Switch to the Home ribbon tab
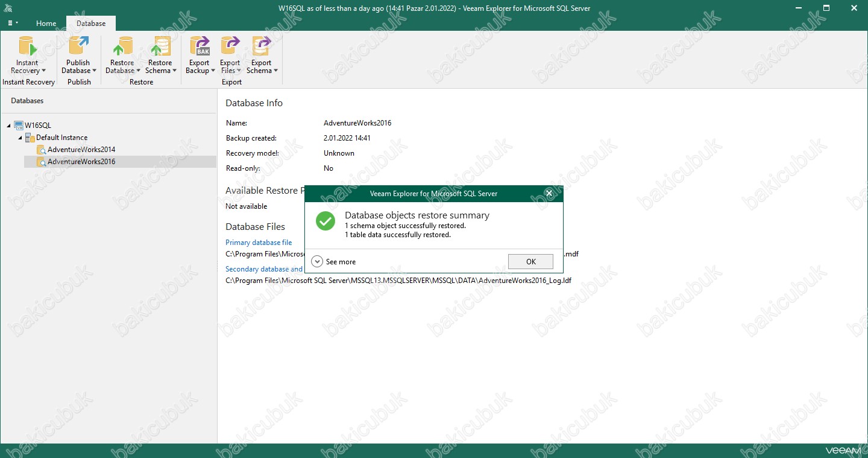Viewport: 868px width, 458px height. (46, 24)
